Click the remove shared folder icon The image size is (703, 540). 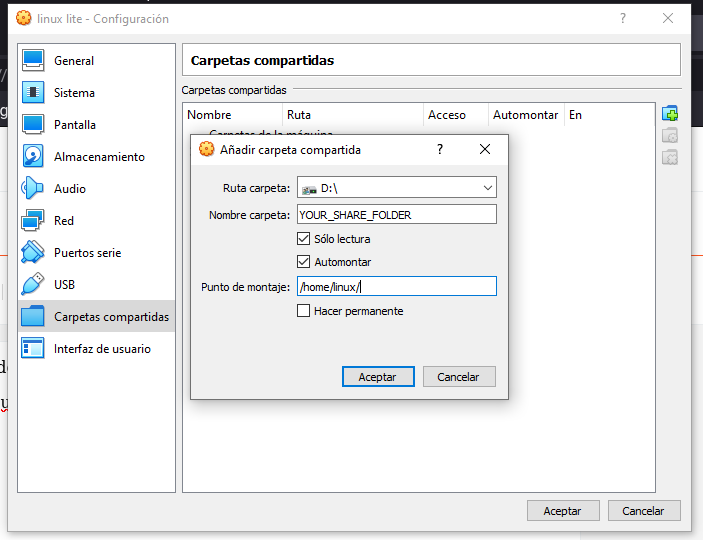pyautogui.click(x=670, y=157)
